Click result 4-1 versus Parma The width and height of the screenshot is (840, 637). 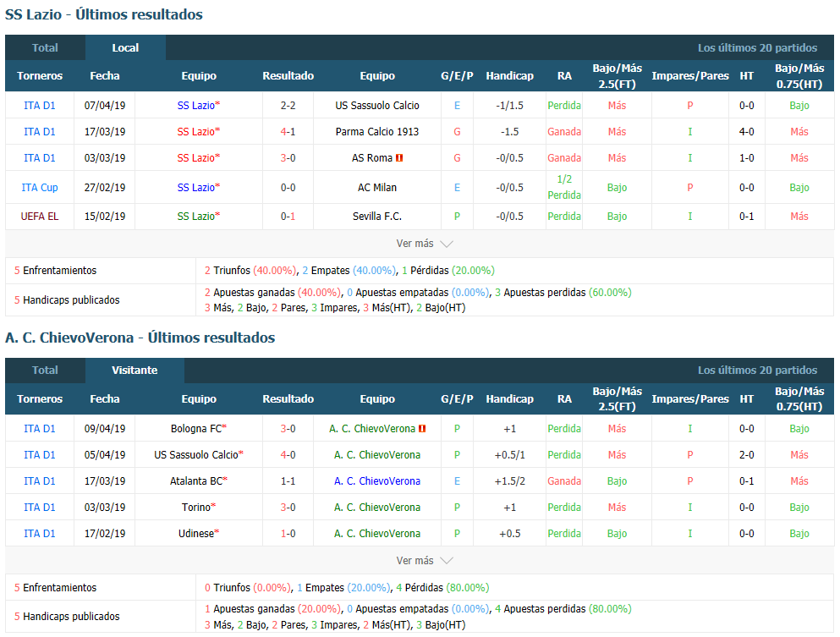[x=288, y=132]
